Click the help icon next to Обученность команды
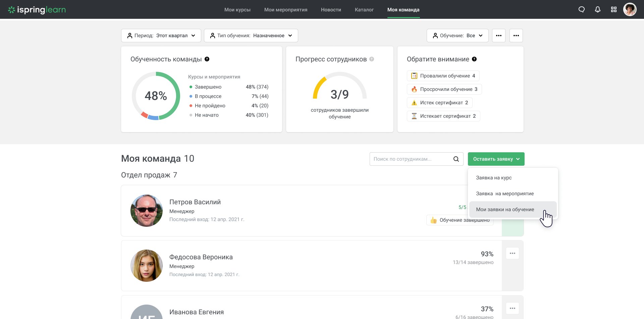The width and height of the screenshot is (644, 319). tap(207, 59)
